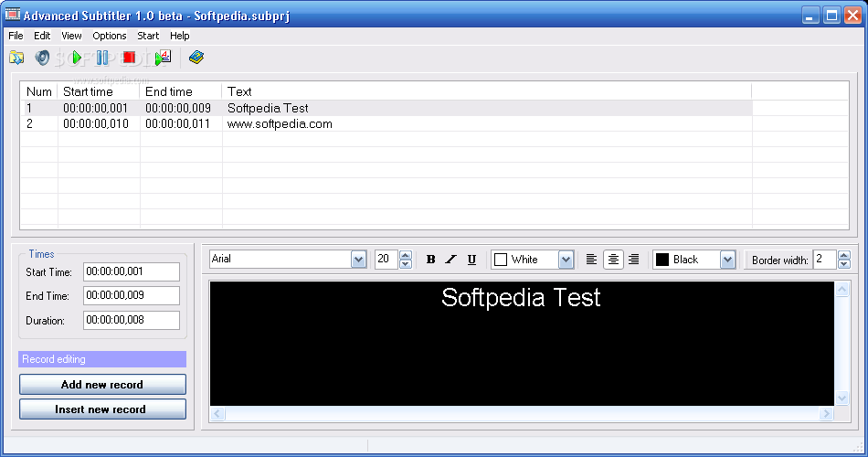
Task: Open the Help menu
Action: click(179, 36)
